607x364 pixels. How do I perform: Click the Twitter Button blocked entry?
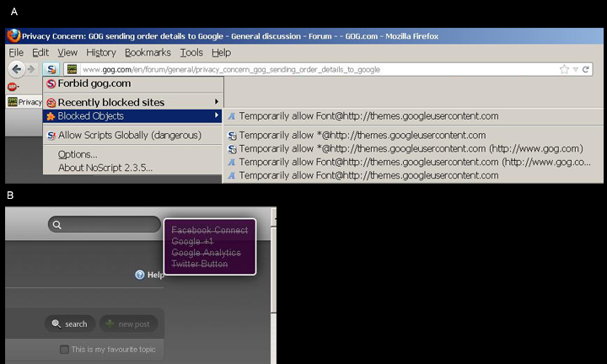point(200,264)
